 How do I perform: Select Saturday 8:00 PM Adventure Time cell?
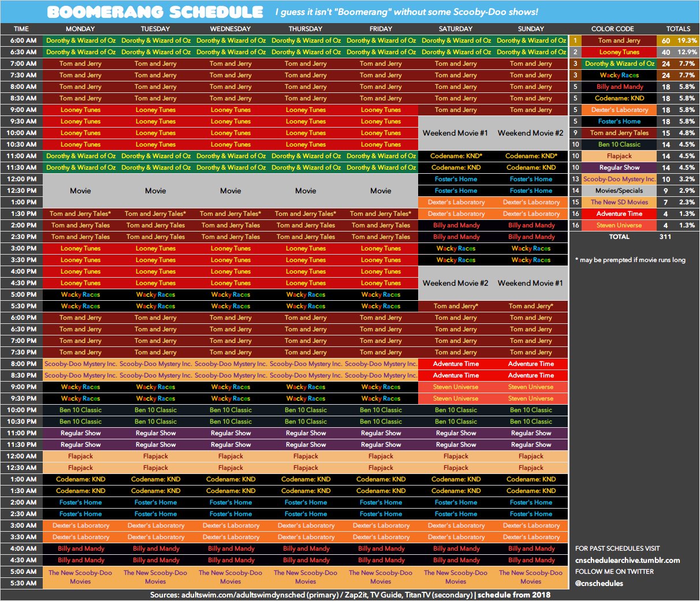click(456, 364)
